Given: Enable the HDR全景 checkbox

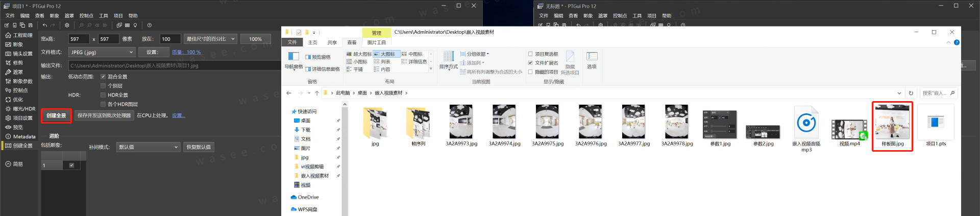Looking at the screenshot, I should point(103,95).
